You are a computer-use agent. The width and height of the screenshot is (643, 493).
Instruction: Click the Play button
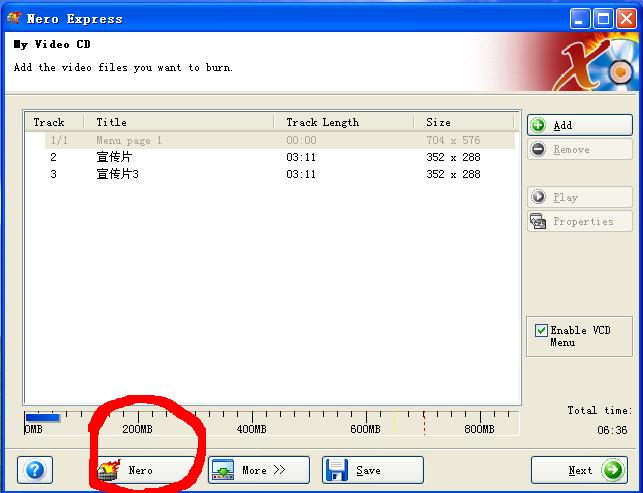(579, 197)
